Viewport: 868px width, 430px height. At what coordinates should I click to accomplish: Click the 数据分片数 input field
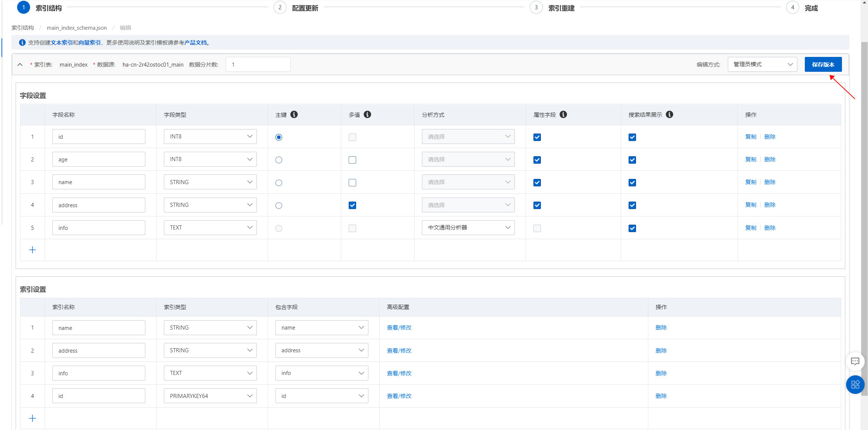point(258,64)
